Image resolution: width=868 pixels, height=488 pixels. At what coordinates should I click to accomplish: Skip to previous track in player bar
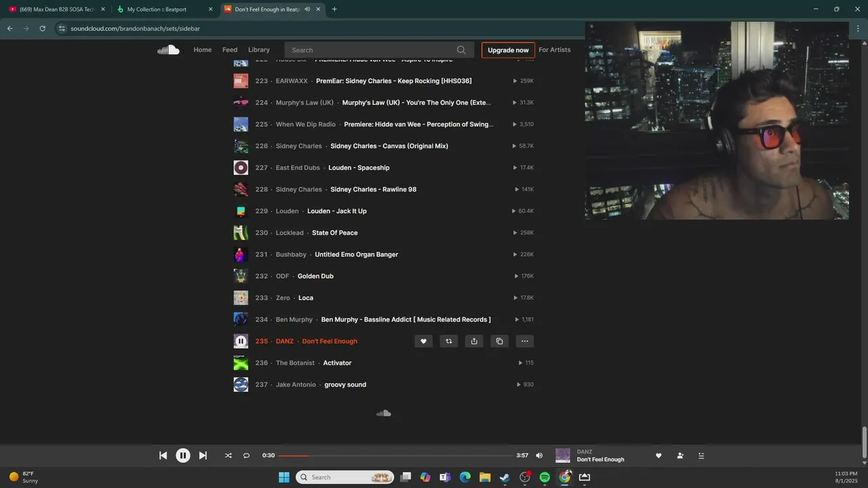click(163, 455)
